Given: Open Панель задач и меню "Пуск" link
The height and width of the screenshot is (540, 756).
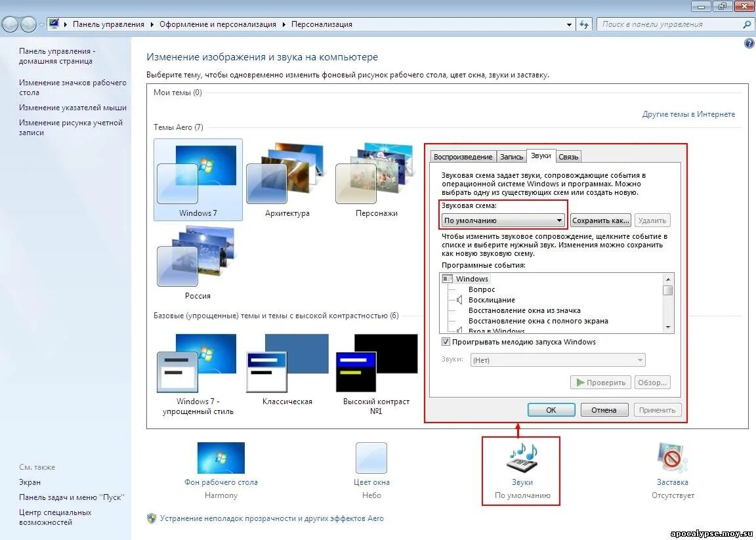Looking at the screenshot, I should coord(72,497).
